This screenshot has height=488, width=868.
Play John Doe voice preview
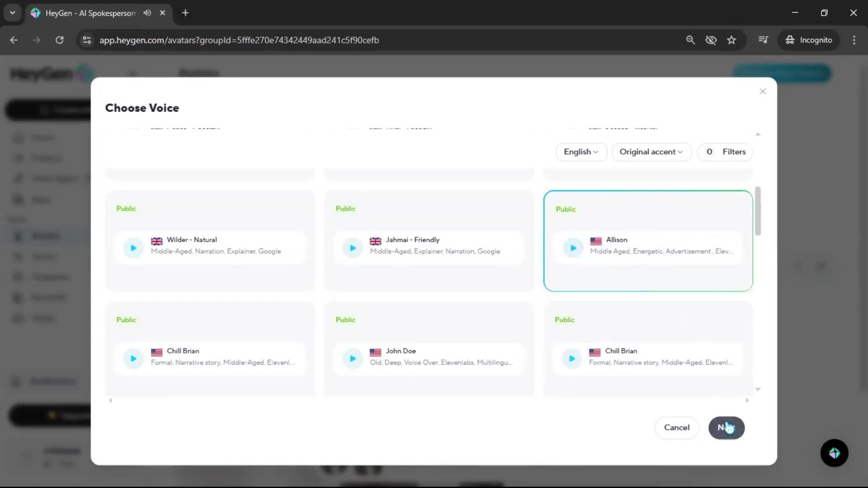(353, 359)
